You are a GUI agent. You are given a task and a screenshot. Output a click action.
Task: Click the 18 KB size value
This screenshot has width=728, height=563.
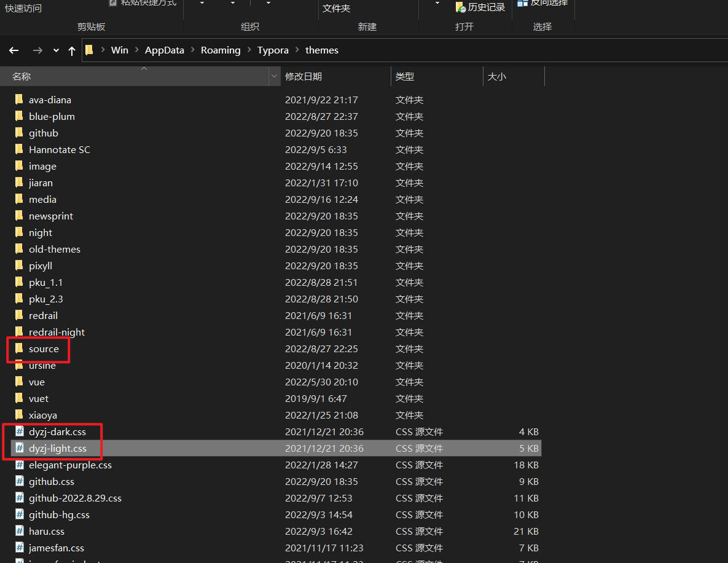coord(526,465)
